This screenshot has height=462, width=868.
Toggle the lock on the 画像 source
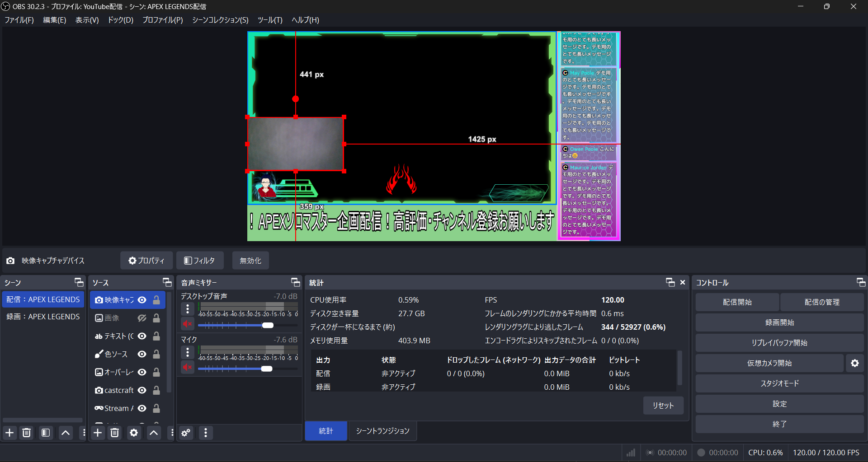[156, 318]
